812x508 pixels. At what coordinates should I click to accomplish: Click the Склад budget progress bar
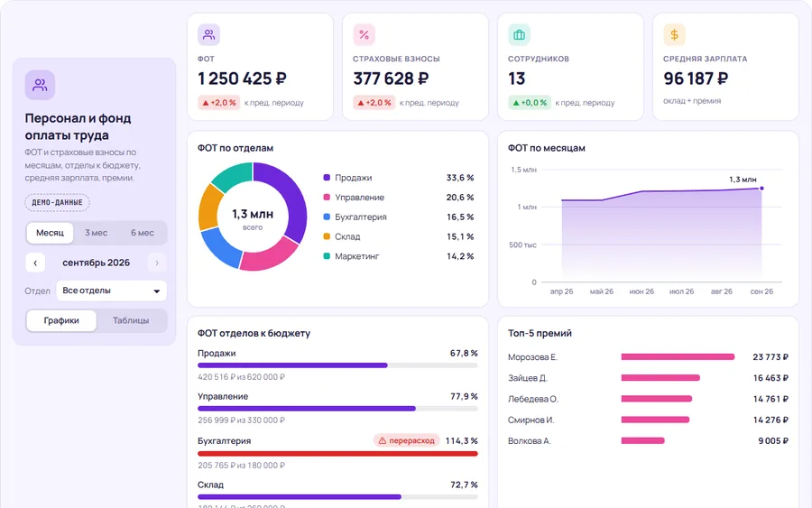[337, 497]
